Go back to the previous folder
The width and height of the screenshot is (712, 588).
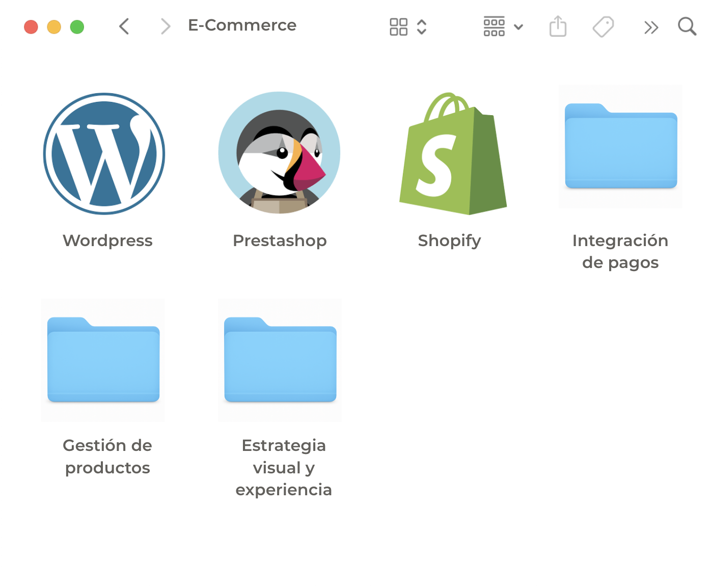(124, 26)
